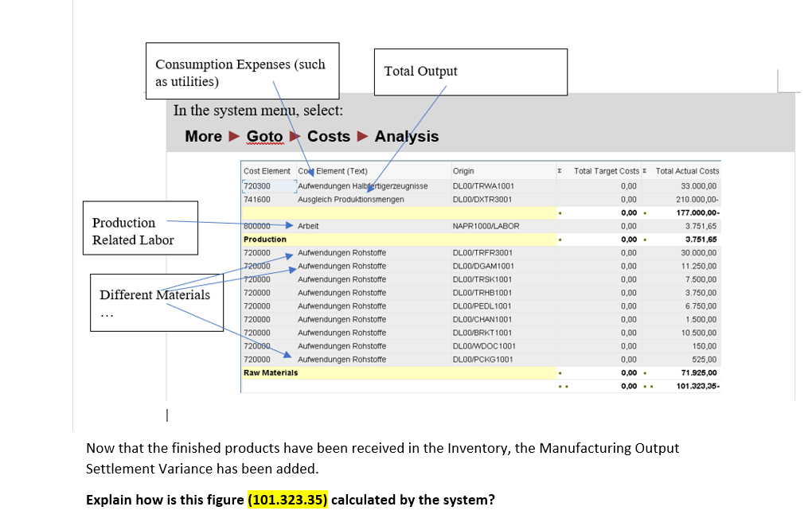Viewport: 812px width, 526px height.
Task: Click the Origin column header
Action: click(x=463, y=171)
